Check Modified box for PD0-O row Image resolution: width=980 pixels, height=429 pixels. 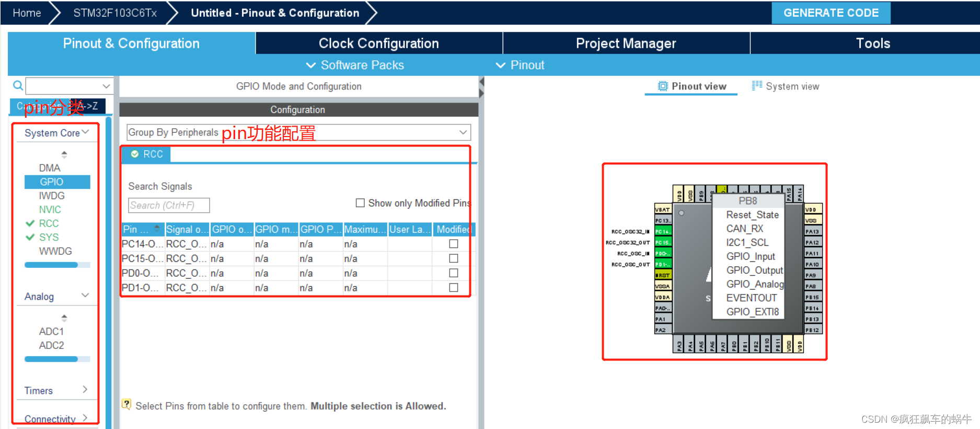[x=454, y=273]
